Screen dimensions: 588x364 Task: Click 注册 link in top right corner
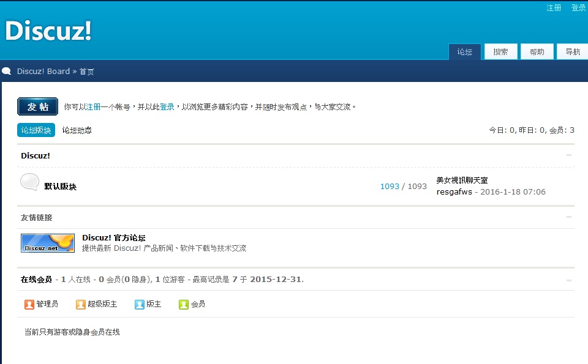click(554, 8)
